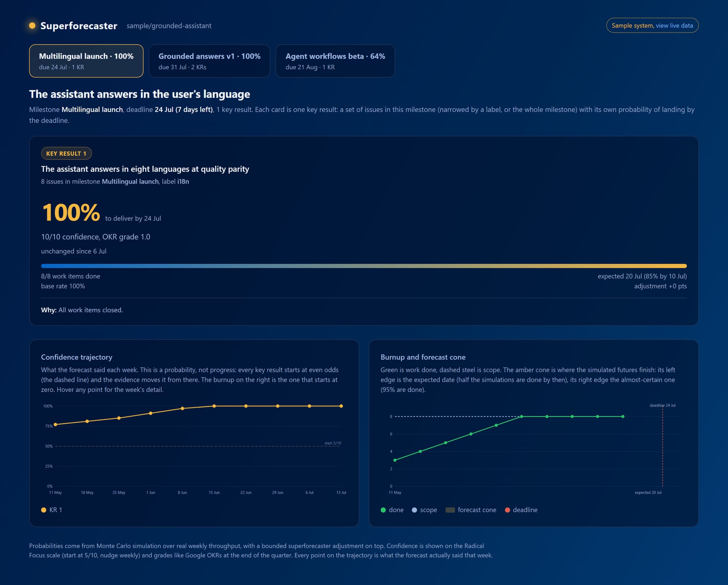Click the sample/grounded-assistant repository label
The height and width of the screenshot is (585, 728).
pyautogui.click(x=169, y=26)
